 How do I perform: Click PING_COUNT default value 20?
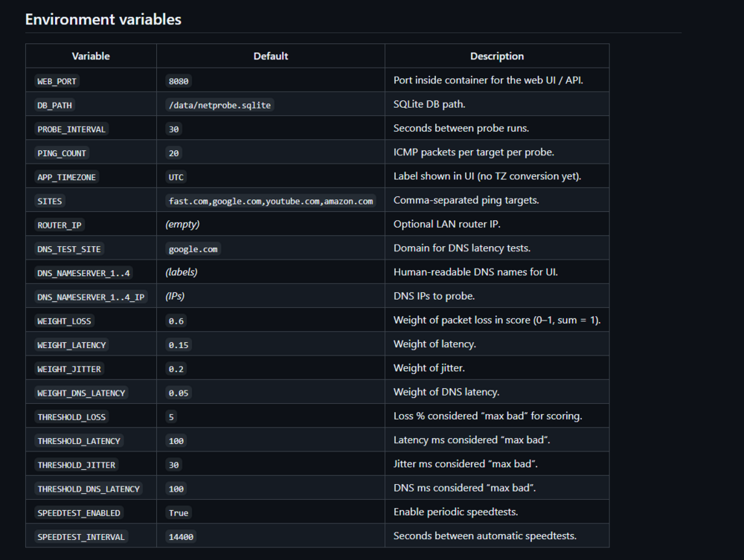(x=173, y=153)
